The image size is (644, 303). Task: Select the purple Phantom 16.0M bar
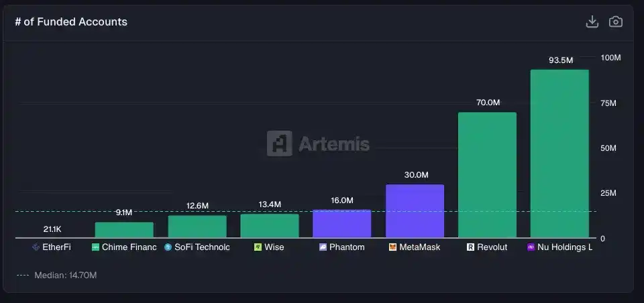click(x=341, y=224)
